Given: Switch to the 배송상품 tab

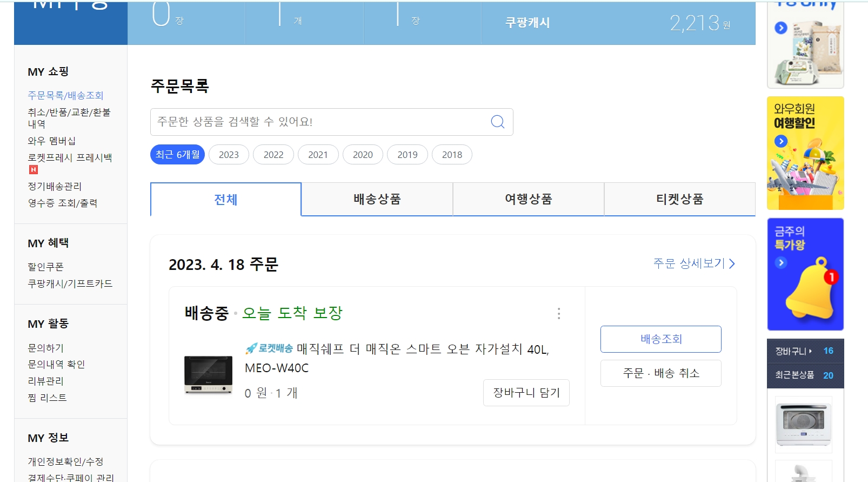Looking at the screenshot, I should click(377, 199).
